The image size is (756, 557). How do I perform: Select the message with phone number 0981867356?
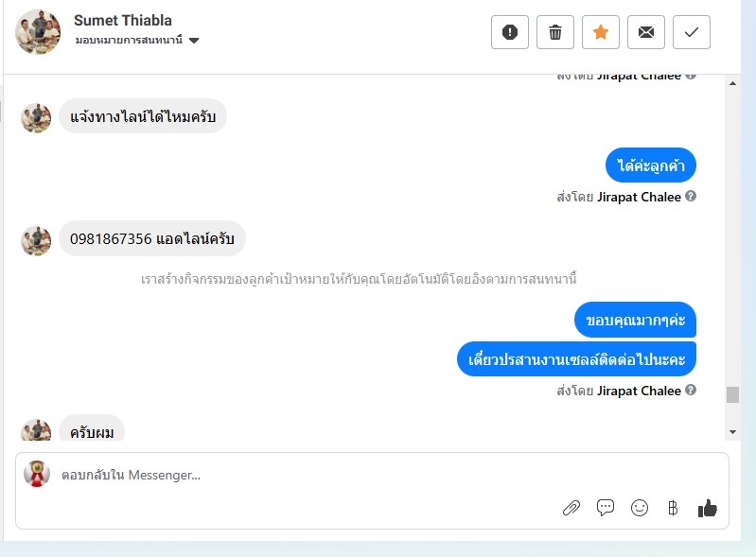(x=152, y=238)
